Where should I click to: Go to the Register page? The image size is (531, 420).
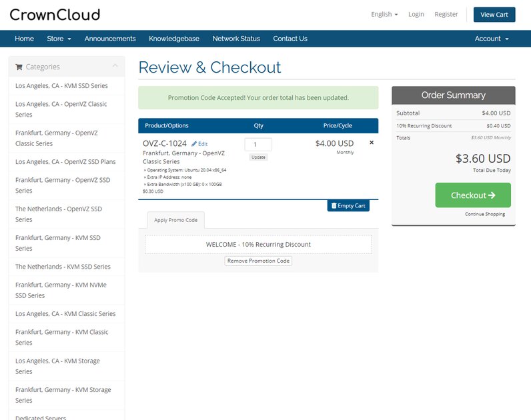[x=446, y=14]
